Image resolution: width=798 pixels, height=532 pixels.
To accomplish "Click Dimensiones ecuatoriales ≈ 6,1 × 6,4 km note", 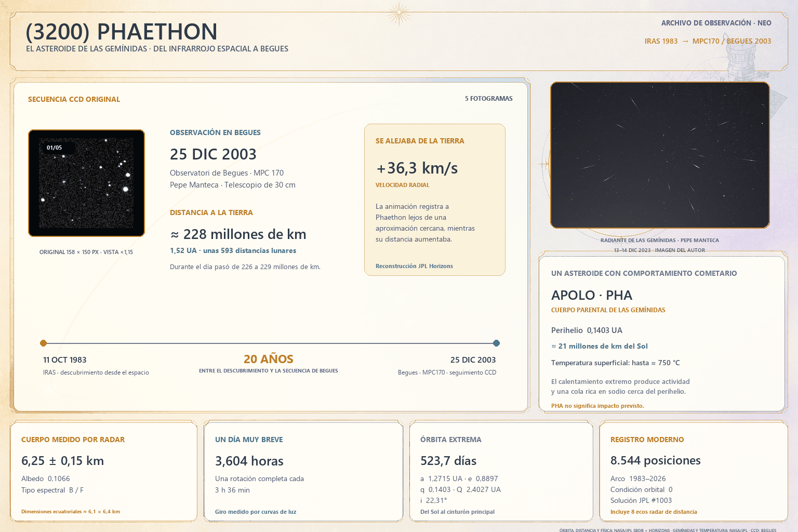I will tap(71, 512).
